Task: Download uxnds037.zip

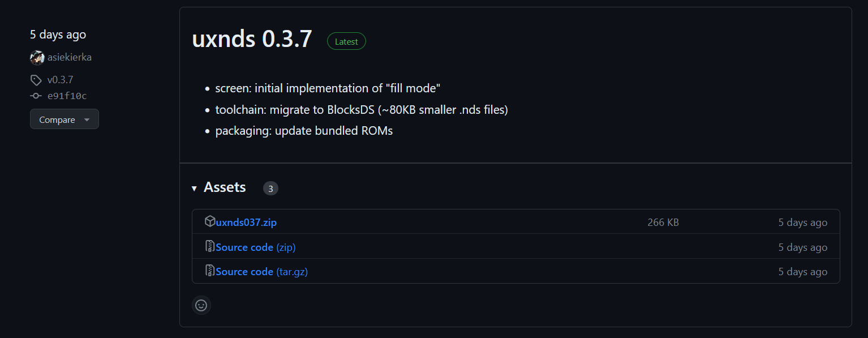Action: (246, 223)
